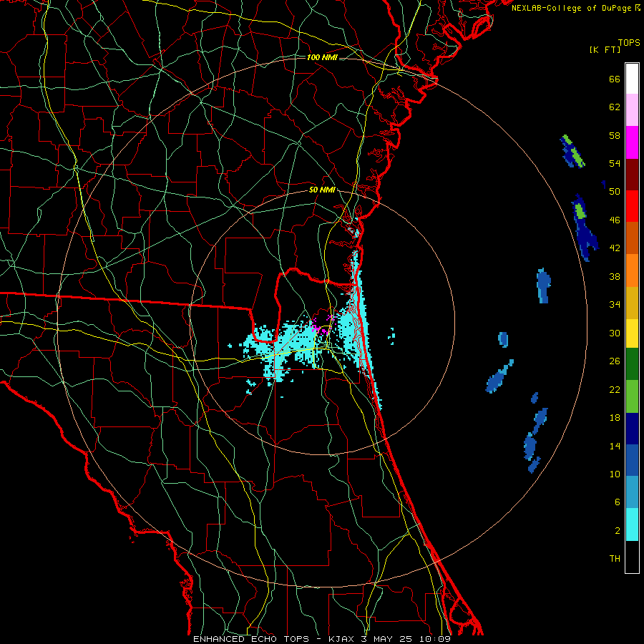Click the dark green 30 legend swatch
Viewport: 644px width, 644px height.
click(x=632, y=364)
